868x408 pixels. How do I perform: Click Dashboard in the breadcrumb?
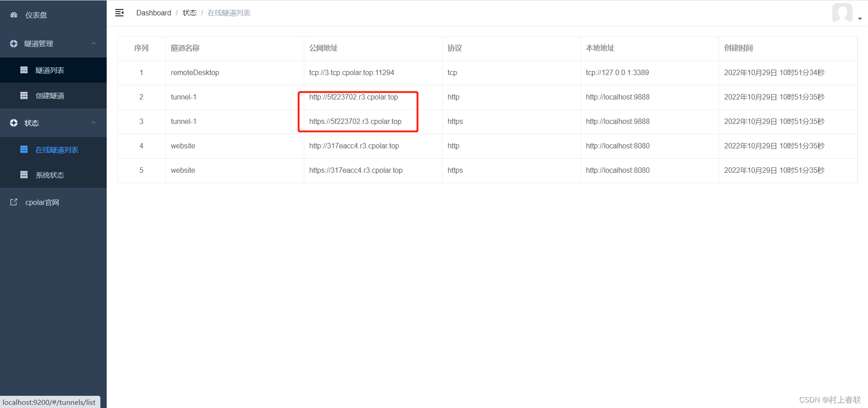154,13
